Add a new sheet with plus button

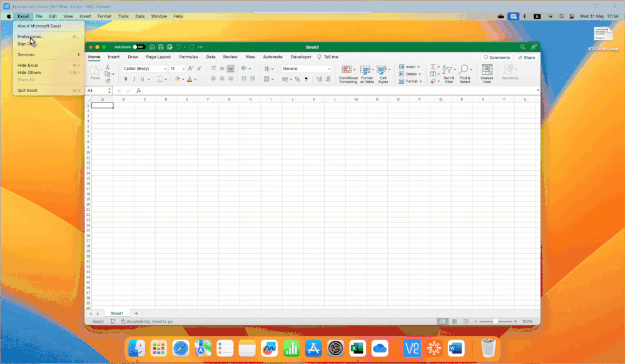[x=136, y=313]
